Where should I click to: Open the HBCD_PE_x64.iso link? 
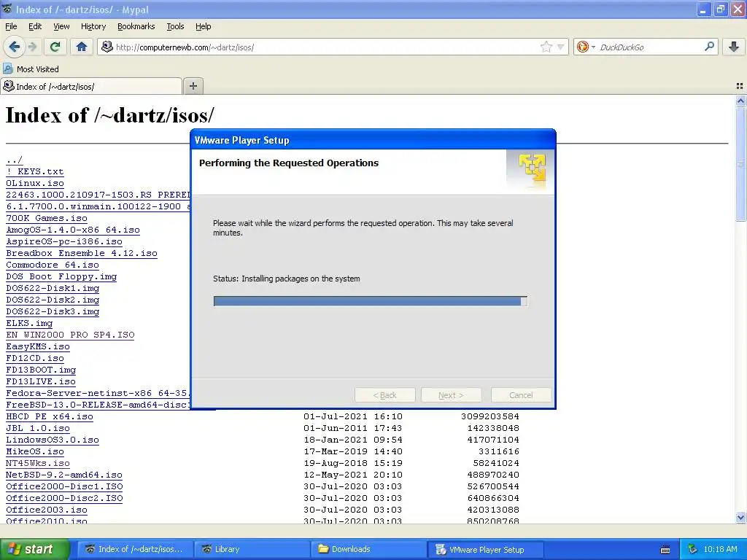50,416
